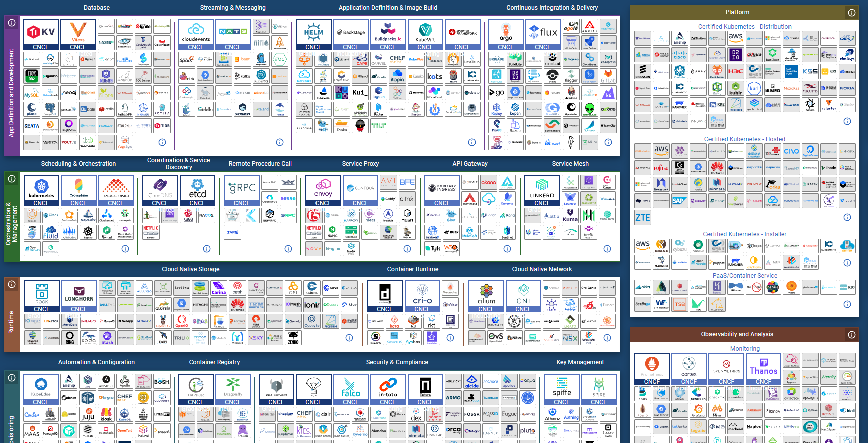Open the OpenMetrics card
Image resolution: width=868 pixels, height=443 pixels.
click(x=726, y=369)
